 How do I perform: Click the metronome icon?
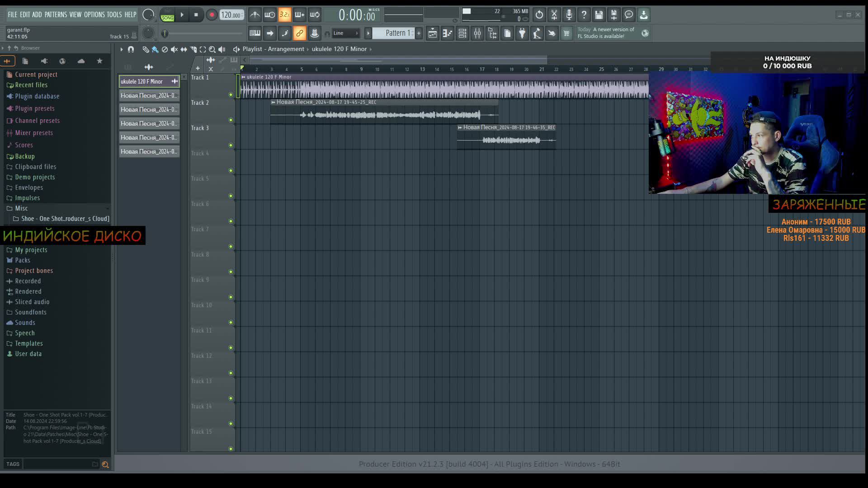[x=255, y=15]
